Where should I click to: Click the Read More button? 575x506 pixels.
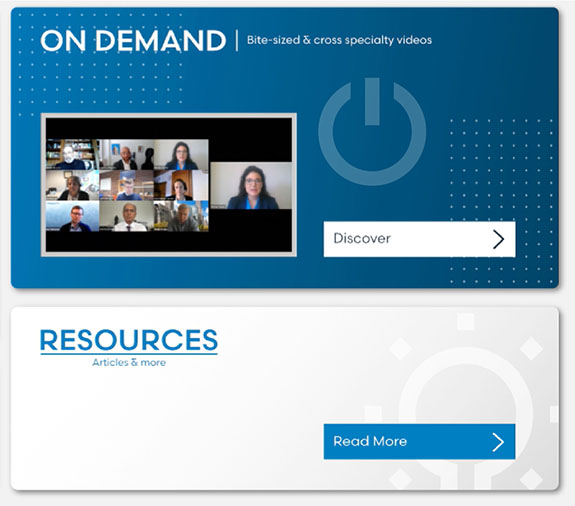point(419,441)
